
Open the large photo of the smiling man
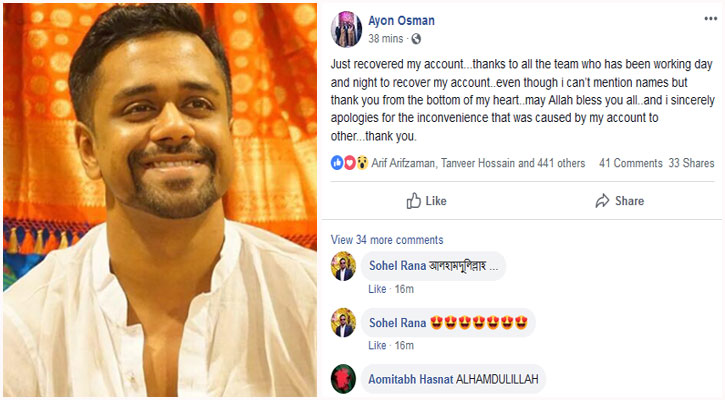160,200
